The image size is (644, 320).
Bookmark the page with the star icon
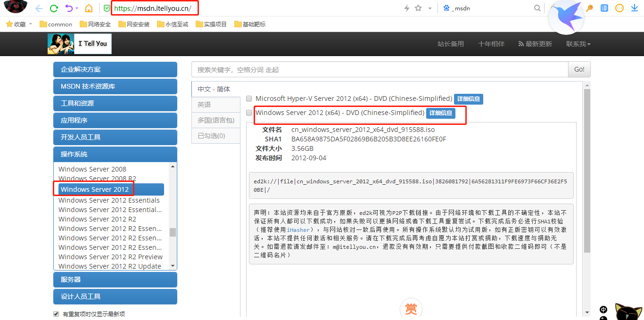pos(417,8)
